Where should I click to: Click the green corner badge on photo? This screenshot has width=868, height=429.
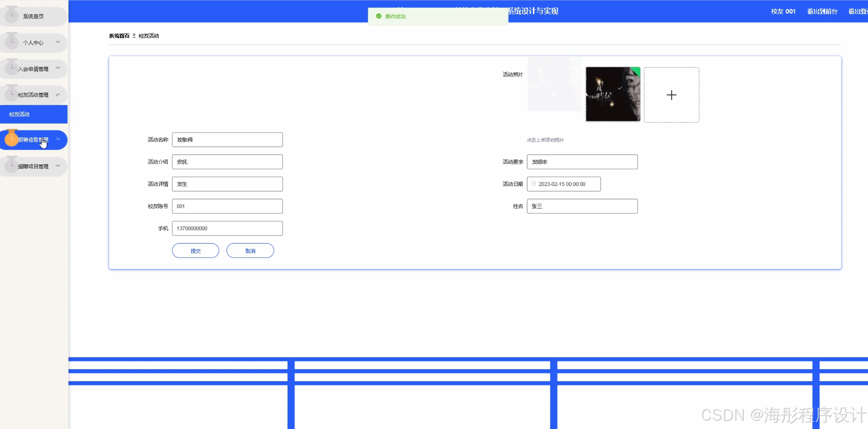tap(636, 71)
